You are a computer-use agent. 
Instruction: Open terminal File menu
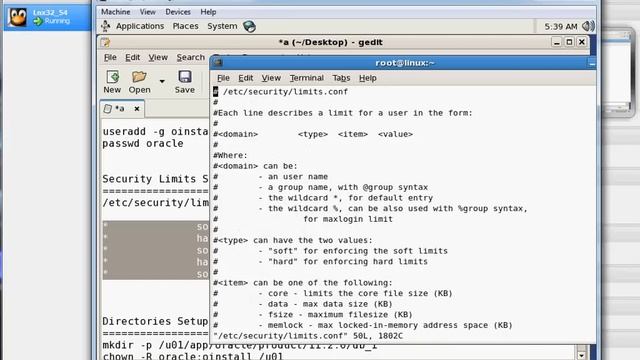pos(223,78)
